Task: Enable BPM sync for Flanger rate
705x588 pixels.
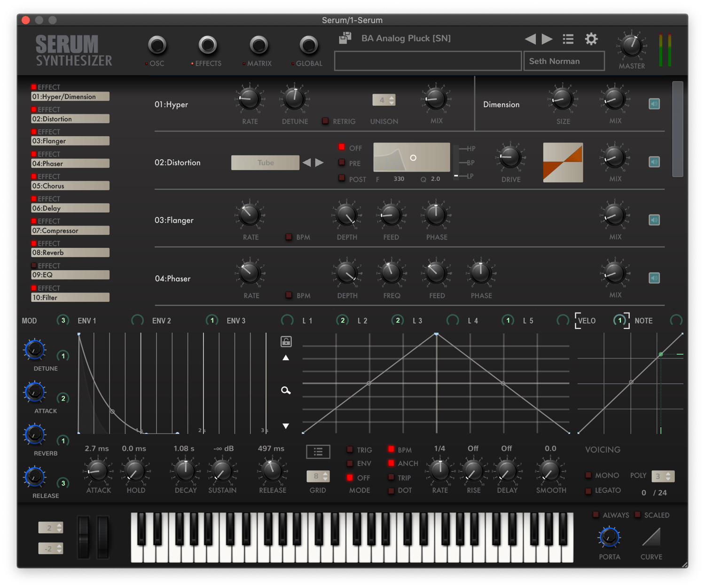Action: click(x=289, y=237)
